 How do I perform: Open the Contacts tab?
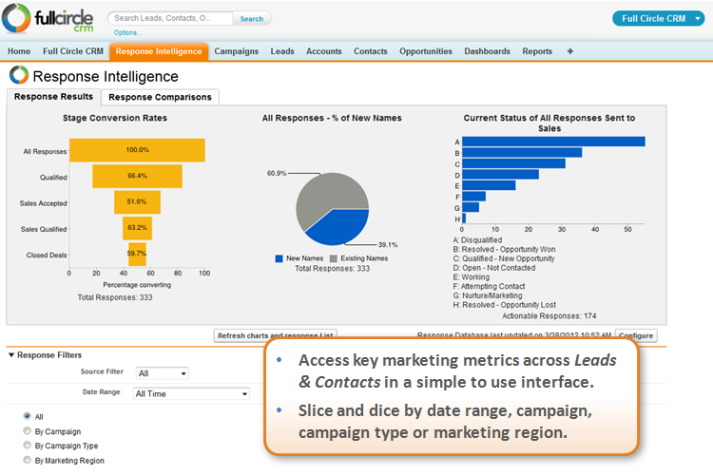pos(371,51)
